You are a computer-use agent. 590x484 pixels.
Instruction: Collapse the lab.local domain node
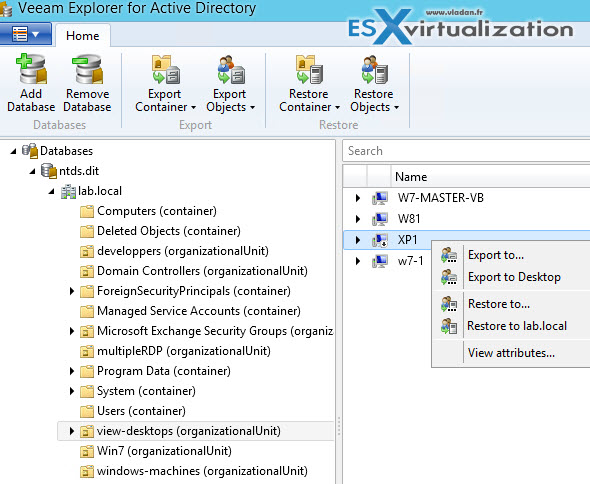[x=52, y=191]
